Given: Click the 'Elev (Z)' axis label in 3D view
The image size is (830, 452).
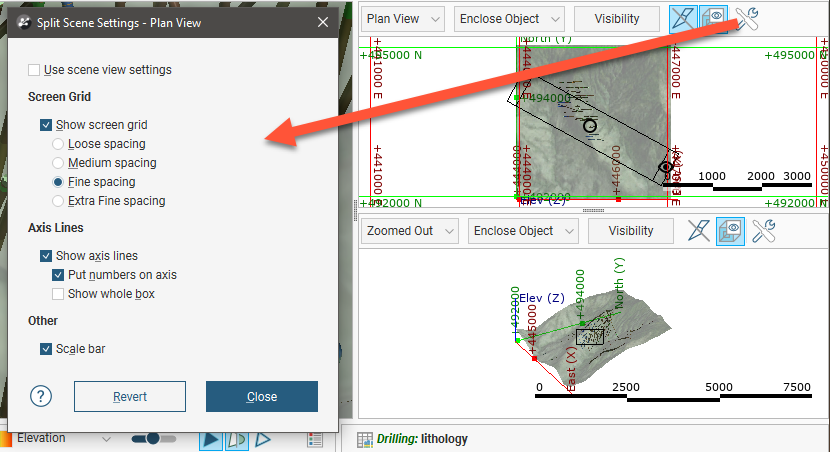Looking at the screenshot, I should [542, 298].
